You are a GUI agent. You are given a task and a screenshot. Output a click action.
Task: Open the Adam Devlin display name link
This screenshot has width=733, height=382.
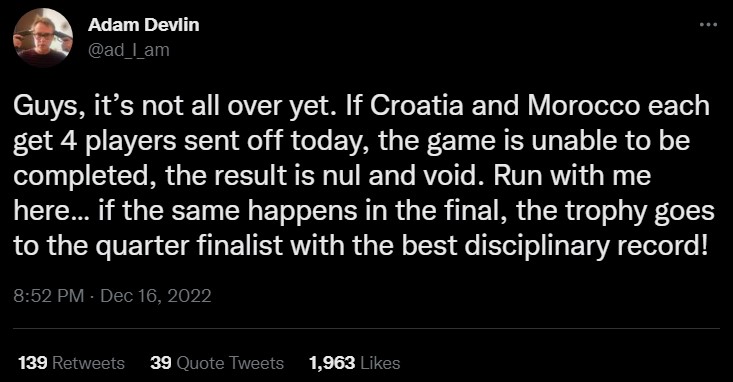pyautogui.click(x=144, y=25)
